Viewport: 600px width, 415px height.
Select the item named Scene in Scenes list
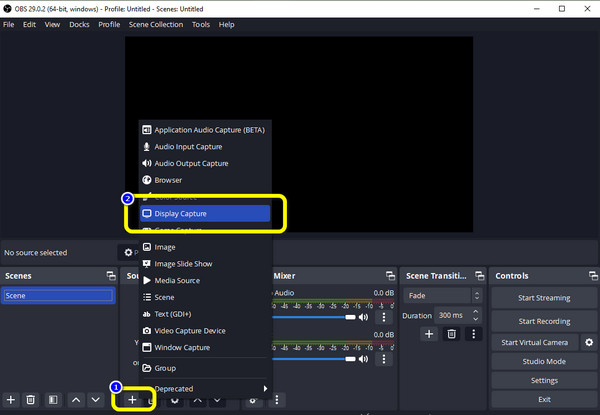coord(58,296)
